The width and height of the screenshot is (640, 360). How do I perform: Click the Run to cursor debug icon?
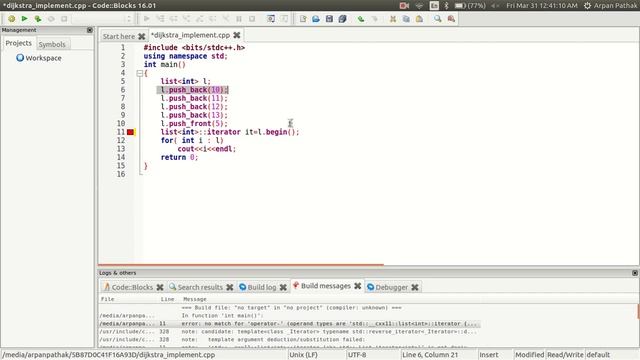tap(160, 19)
